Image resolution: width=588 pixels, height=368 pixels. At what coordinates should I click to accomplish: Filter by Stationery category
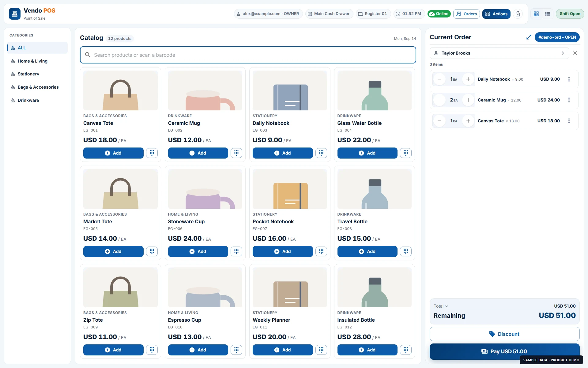(x=37, y=74)
